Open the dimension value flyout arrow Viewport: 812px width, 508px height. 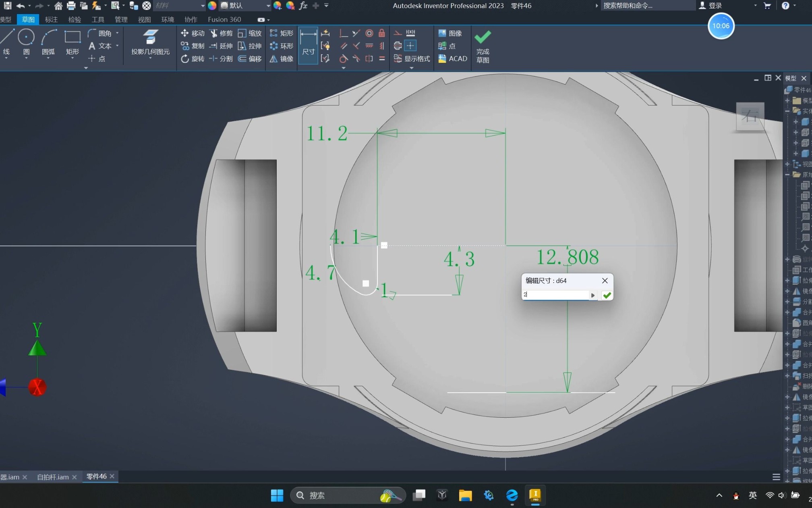(x=592, y=296)
